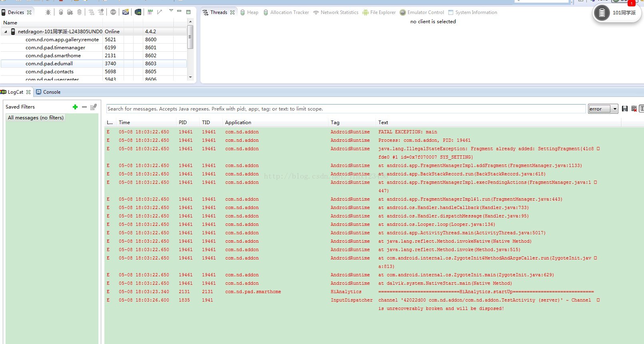Switch to the Emulator Control tab
This screenshot has height=344, width=644.
422,12
